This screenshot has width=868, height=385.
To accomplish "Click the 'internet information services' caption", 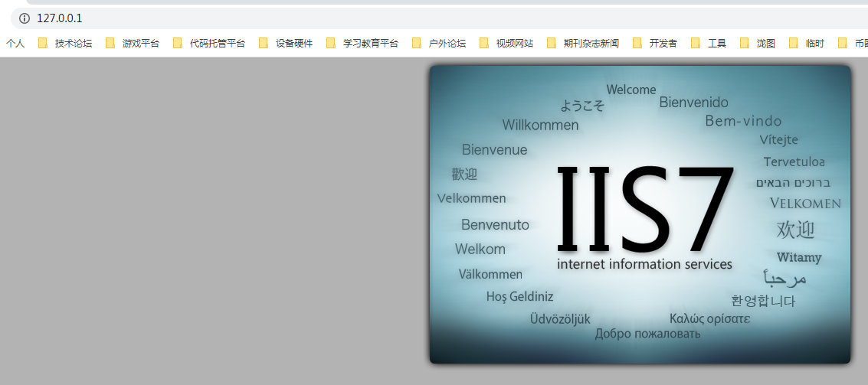I will click(x=644, y=264).
